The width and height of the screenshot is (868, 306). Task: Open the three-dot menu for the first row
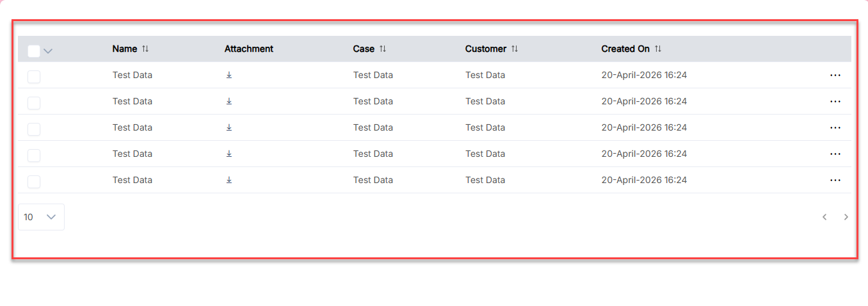coord(835,75)
